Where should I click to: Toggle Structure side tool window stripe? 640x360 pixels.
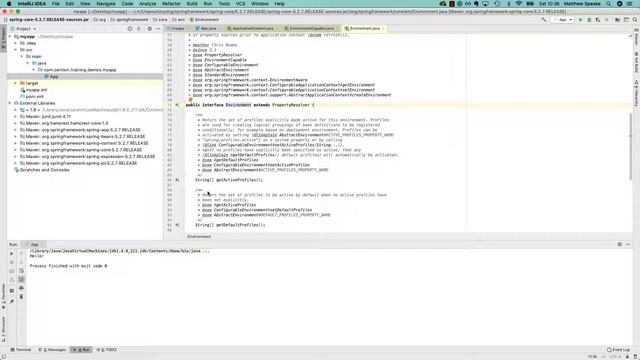(x=3, y=329)
